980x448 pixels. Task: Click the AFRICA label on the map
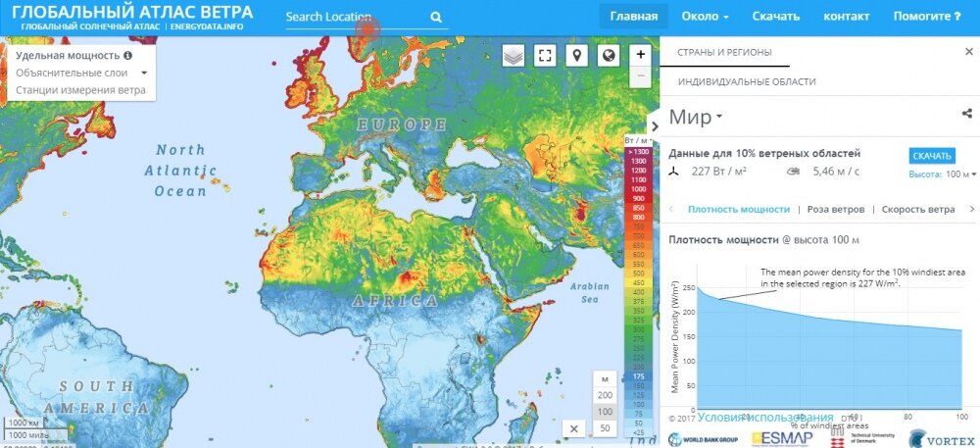395,301
